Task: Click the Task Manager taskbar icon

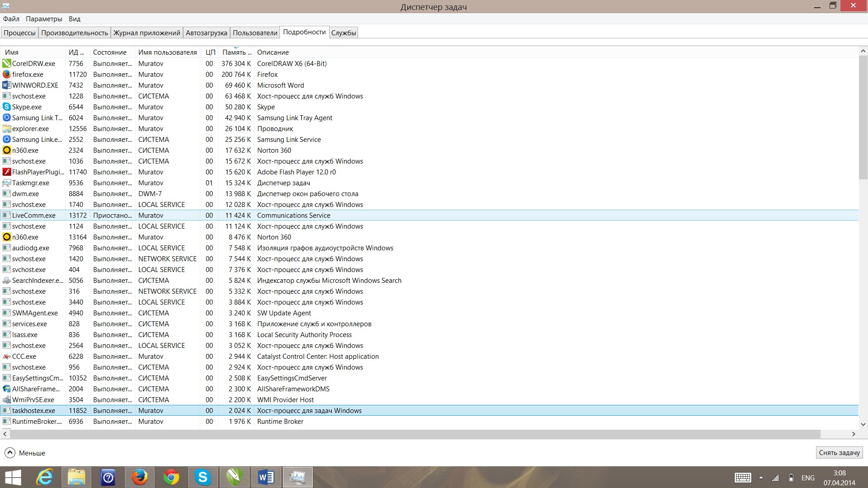Action: tap(298, 477)
